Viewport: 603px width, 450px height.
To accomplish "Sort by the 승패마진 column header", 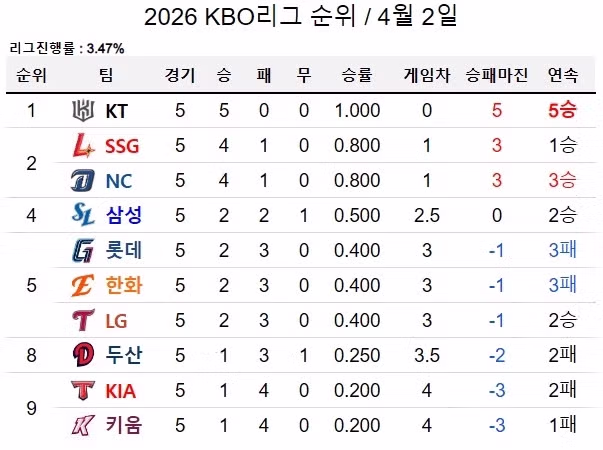I will pos(496,75).
